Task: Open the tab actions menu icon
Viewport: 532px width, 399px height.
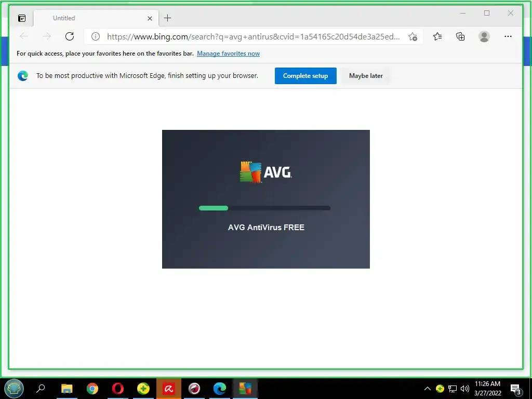Action: [x=22, y=18]
